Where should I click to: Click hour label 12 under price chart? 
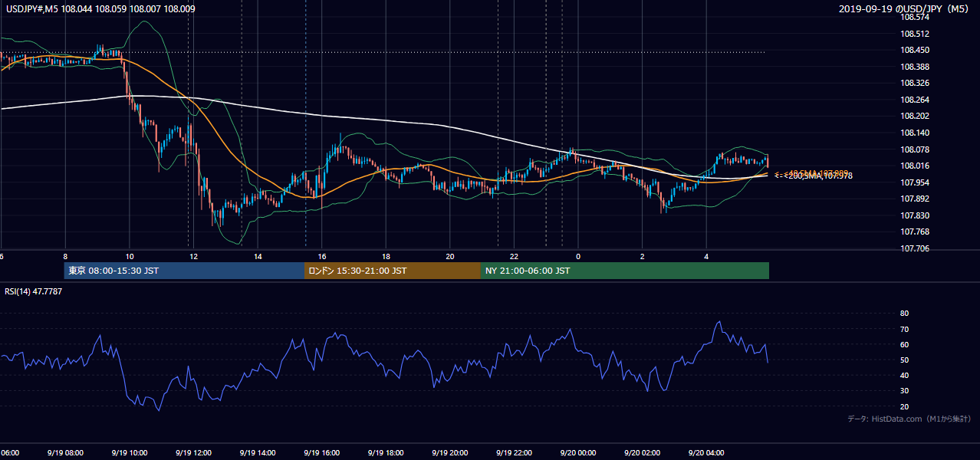193,257
